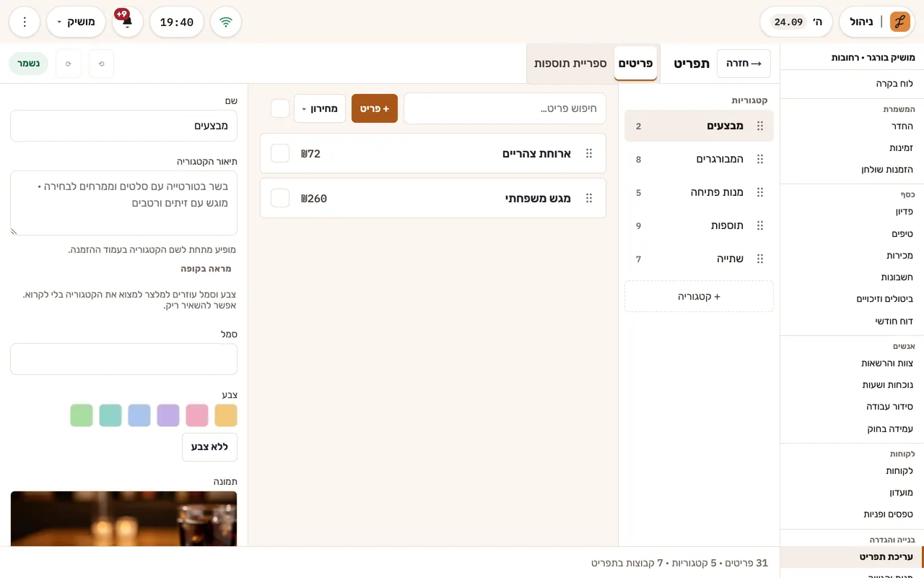Open לקוחות link in the sidebar
This screenshot has height=578, width=924.
tap(852, 471)
